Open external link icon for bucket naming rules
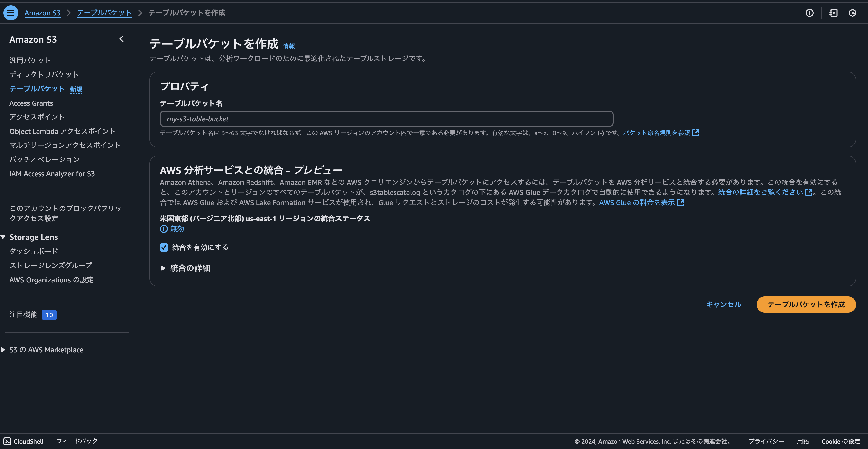This screenshot has width=868, height=449. pyautogui.click(x=696, y=133)
